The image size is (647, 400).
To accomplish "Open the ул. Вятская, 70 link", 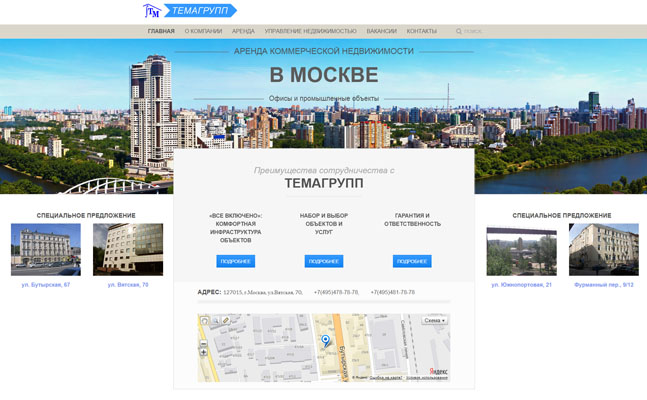I will click(128, 285).
